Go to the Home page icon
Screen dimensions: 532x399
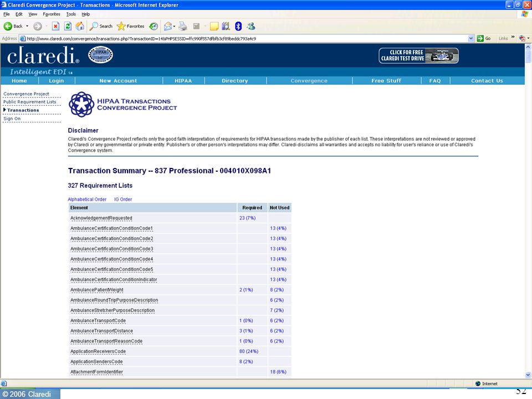(x=80, y=26)
